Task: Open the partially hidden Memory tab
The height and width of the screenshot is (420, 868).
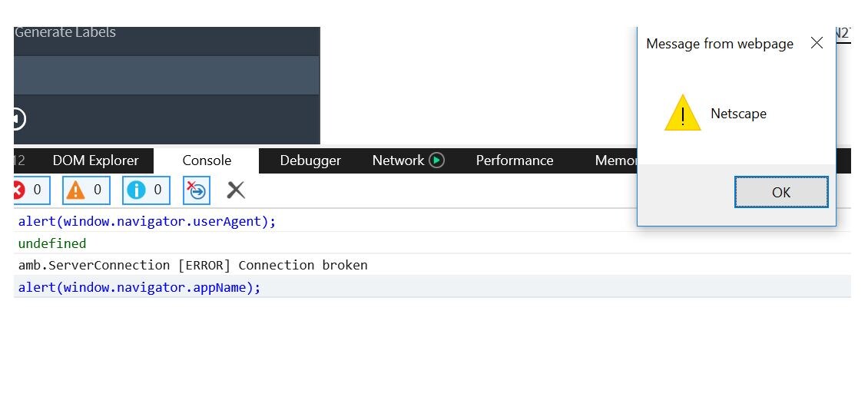Action: click(x=615, y=160)
